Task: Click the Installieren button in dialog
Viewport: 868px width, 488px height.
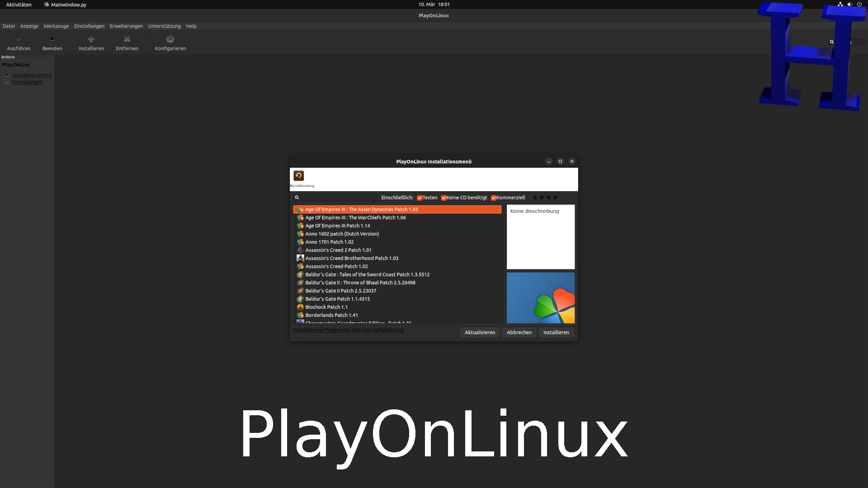Action: pos(556,333)
